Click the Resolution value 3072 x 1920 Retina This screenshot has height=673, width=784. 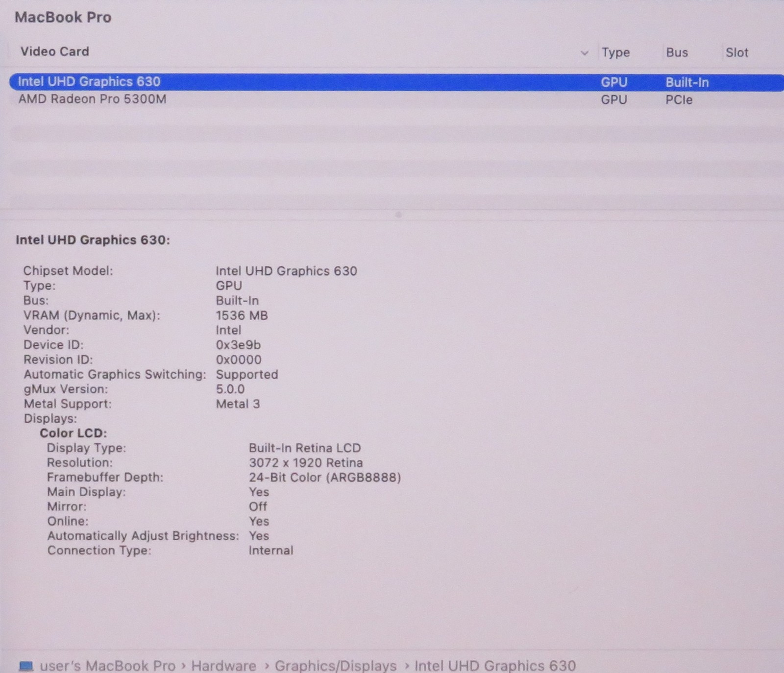coord(306,462)
